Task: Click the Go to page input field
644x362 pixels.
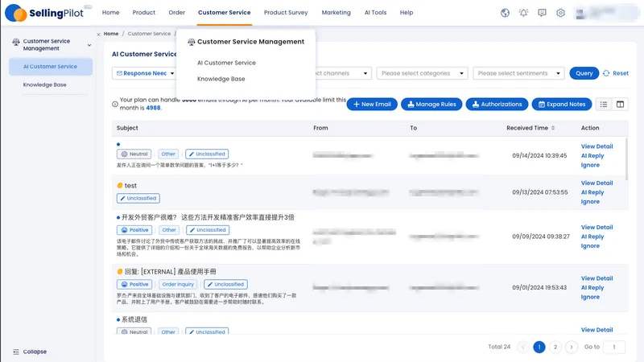Action: coord(614,348)
